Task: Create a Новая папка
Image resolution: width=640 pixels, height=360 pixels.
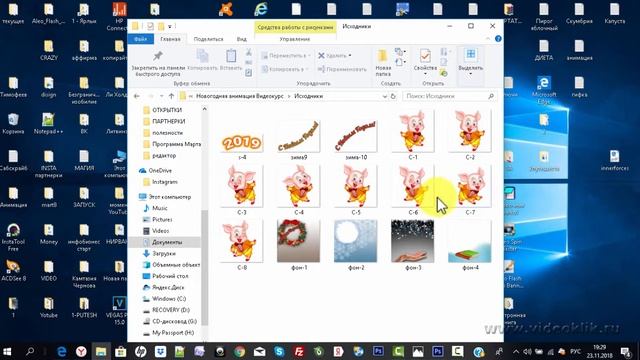Action: click(383, 63)
